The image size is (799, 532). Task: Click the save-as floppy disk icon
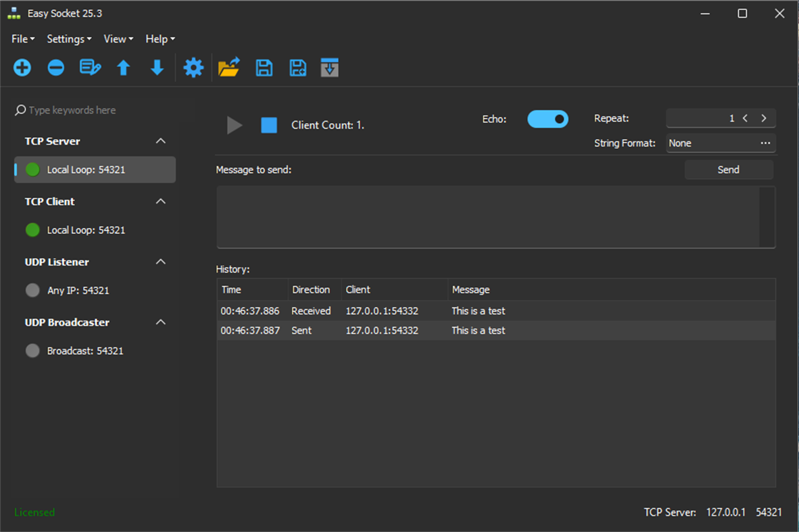(297, 68)
